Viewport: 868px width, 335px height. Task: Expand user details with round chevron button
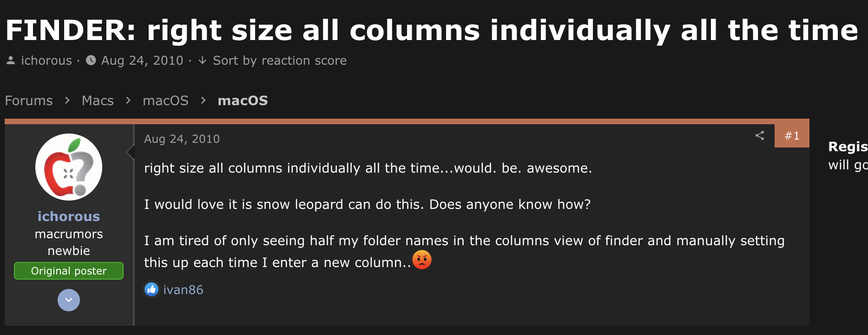click(69, 300)
